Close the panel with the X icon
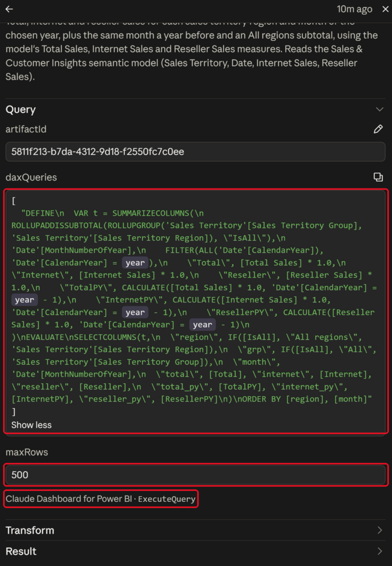The width and height of the screenshot is (392, 566). pos(385,9)
